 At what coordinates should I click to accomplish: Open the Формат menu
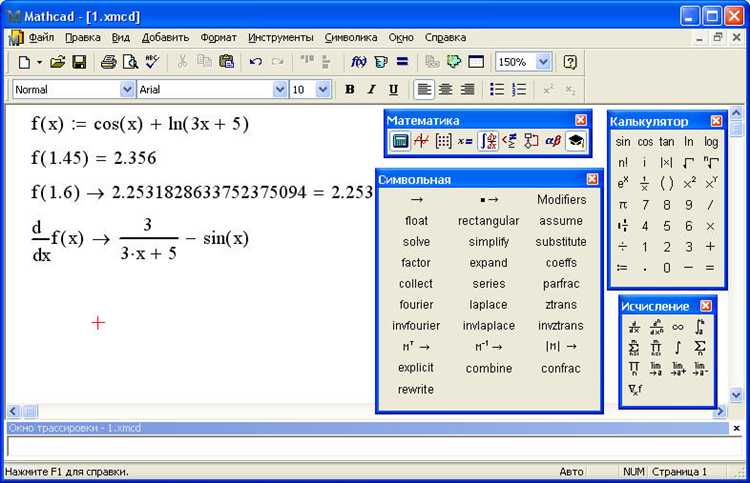pyautogui.click(x=218, y=37)
